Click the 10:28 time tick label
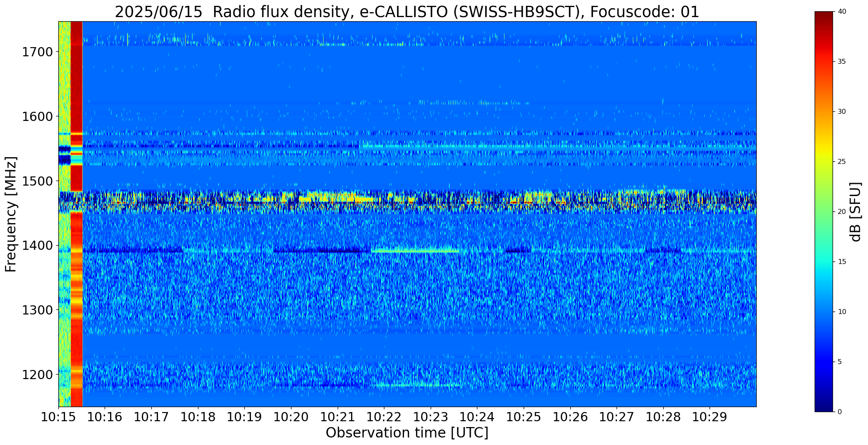Viewport: 868px width, 445px height. [x=663, y=417]
